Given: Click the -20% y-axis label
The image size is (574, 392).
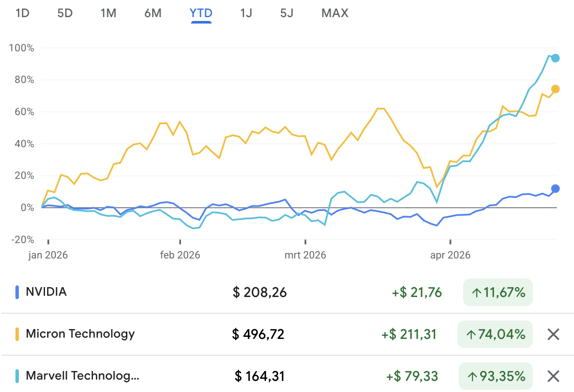Looking at the screenshot, I should (x=22, y=240).
